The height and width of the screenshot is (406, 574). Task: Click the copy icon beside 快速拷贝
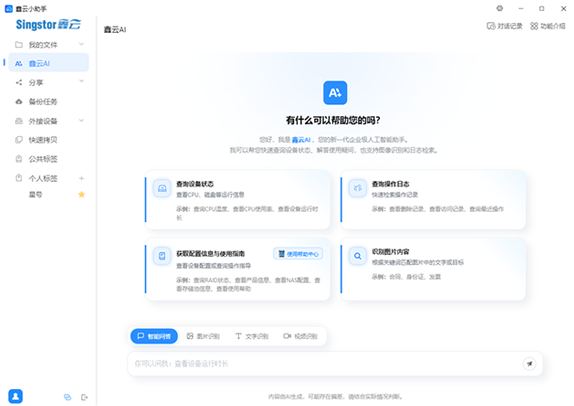click(x=19, y=140)
